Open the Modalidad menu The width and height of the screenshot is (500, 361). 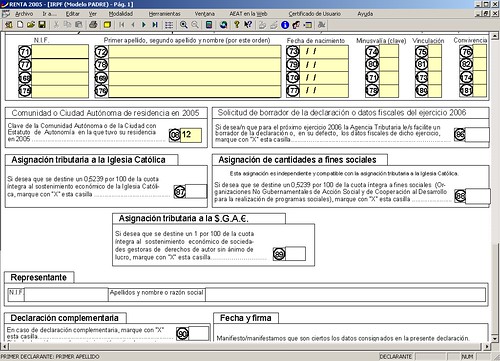[x=121, y=14]
